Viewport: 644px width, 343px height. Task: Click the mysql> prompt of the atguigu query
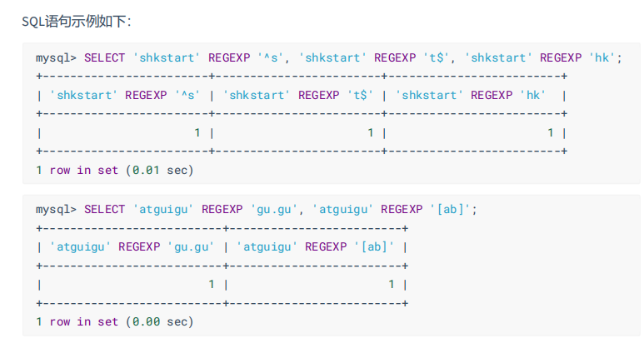click(x=57, y=209)
